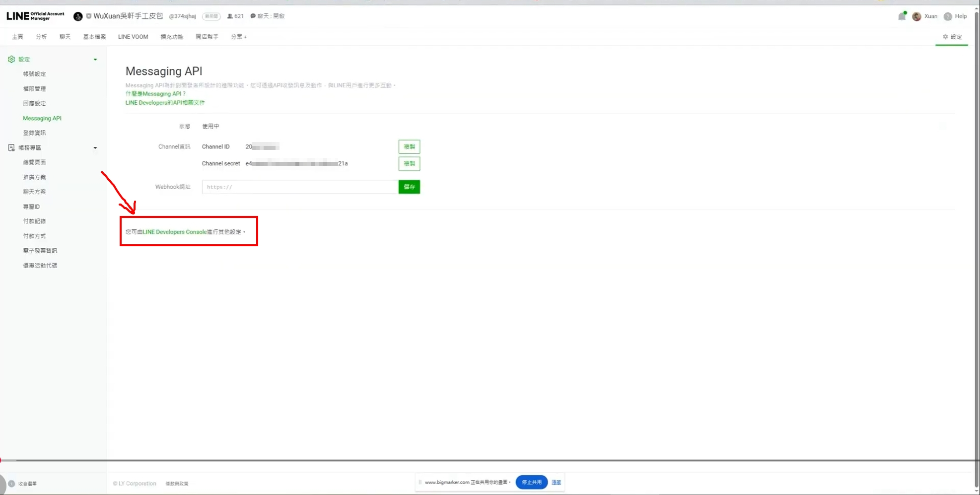
Task: Open 總覽頁面 in the sidebar
Action: 34,162
